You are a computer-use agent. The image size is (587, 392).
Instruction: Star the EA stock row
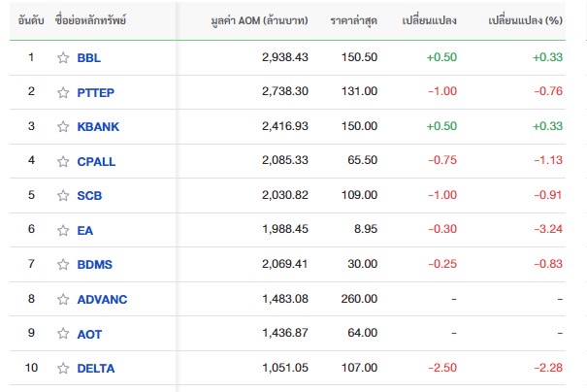[x=63, y=230]
